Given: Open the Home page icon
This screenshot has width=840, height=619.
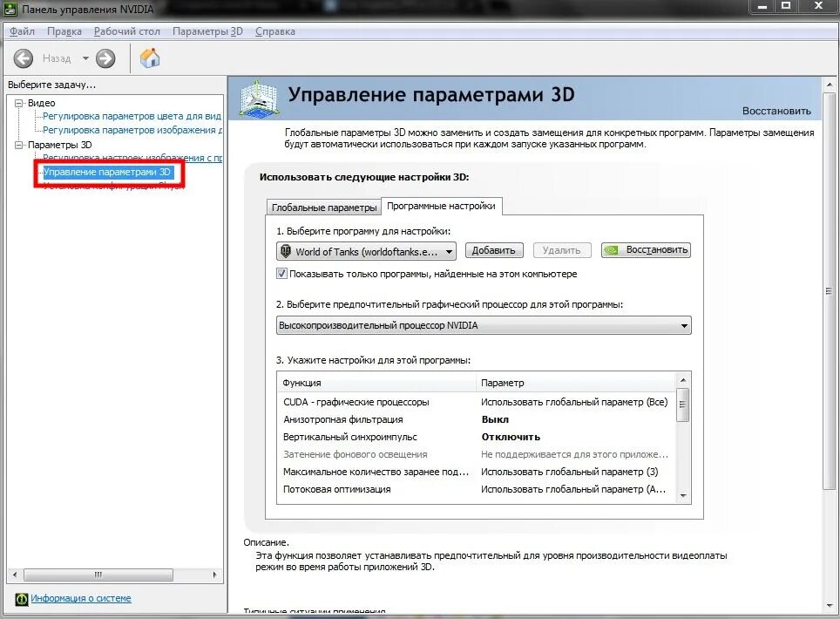Looking at the screenshot, I should (x=150, y=58).
